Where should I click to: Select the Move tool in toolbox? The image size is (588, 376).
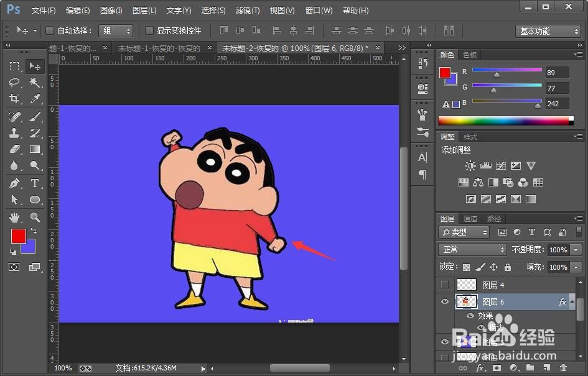point(34,66)
